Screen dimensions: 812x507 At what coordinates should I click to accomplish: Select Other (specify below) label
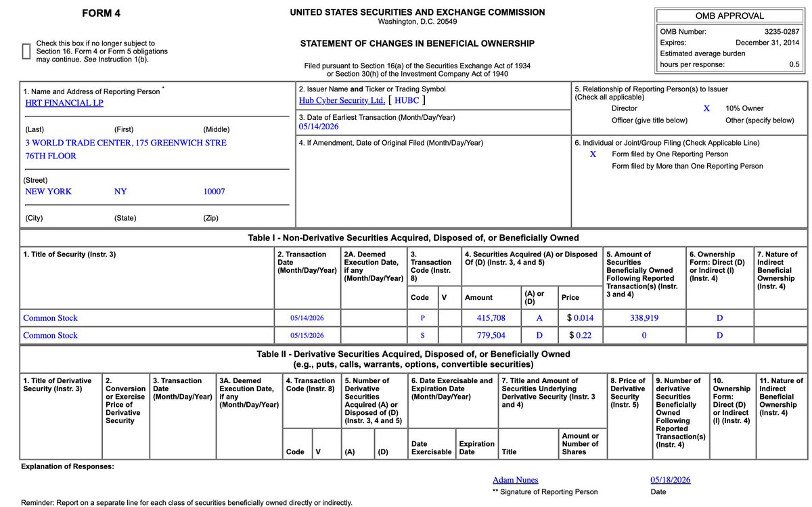point(760,120)
